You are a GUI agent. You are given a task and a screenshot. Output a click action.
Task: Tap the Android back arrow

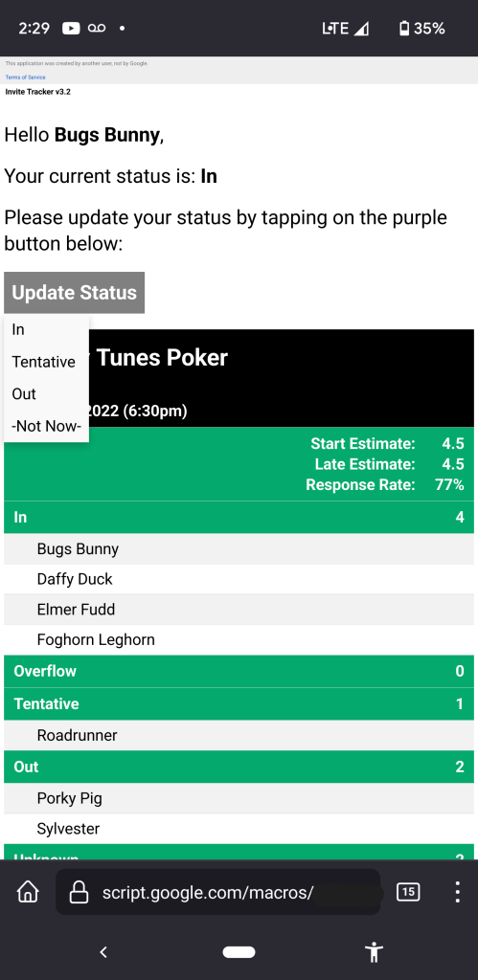click(x=103, y=952)
